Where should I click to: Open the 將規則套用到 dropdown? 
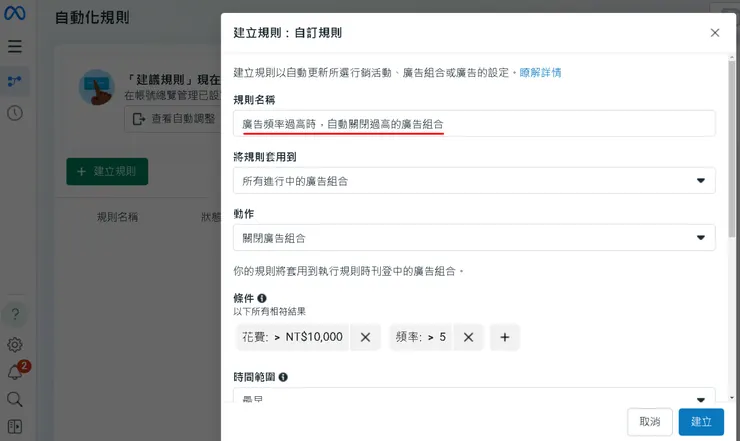click(474, 181)
